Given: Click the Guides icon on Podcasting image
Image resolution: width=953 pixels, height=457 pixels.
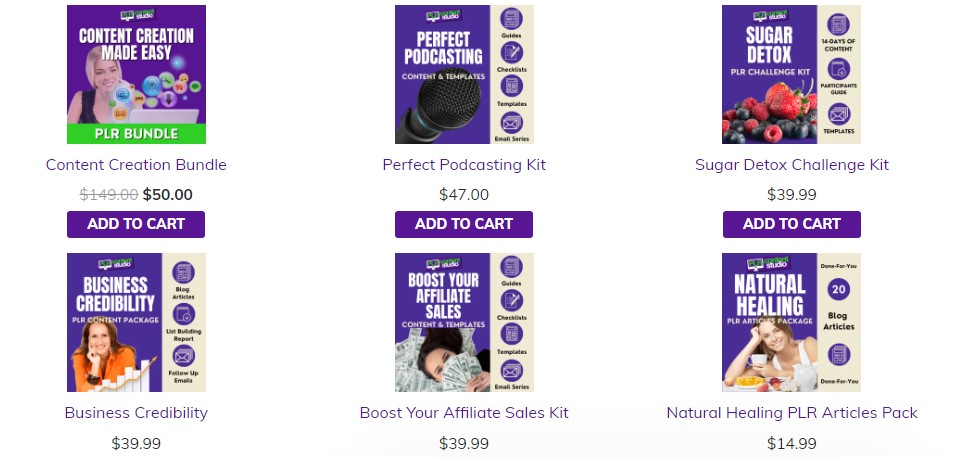Looking at the screenshot, I should click(x=512, y=19).
